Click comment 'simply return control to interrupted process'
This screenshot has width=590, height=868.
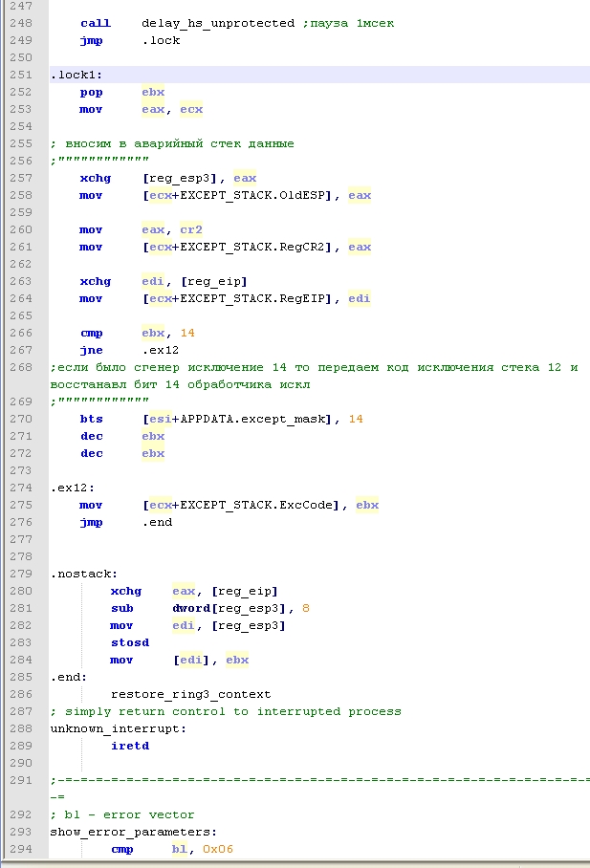(233, 711)
